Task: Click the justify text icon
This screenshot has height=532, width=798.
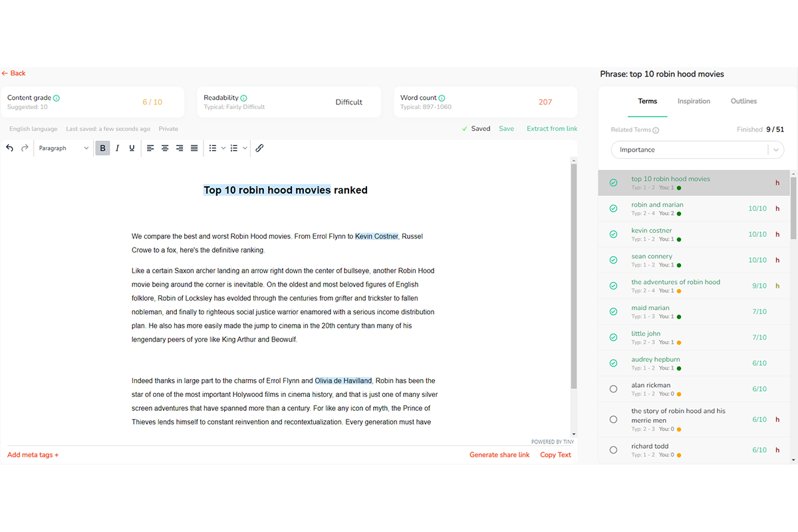Action: click(x=194, y=148)
